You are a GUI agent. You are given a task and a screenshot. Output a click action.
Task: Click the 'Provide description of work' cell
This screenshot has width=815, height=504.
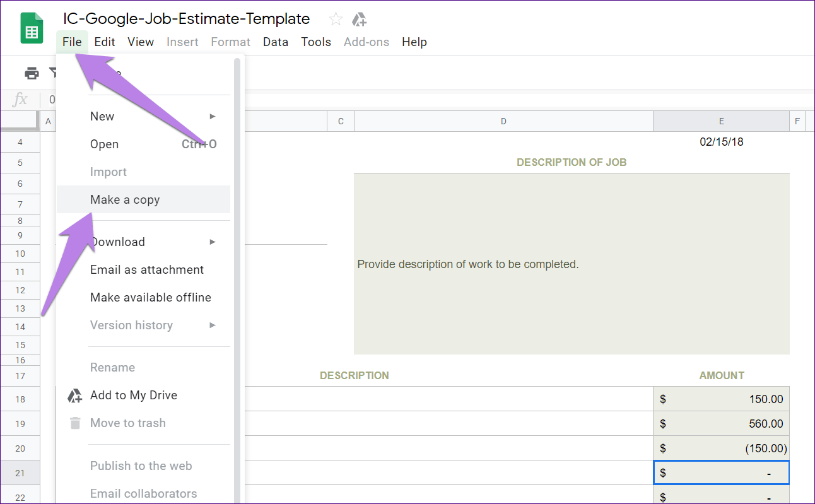click(x=572, y=264)
